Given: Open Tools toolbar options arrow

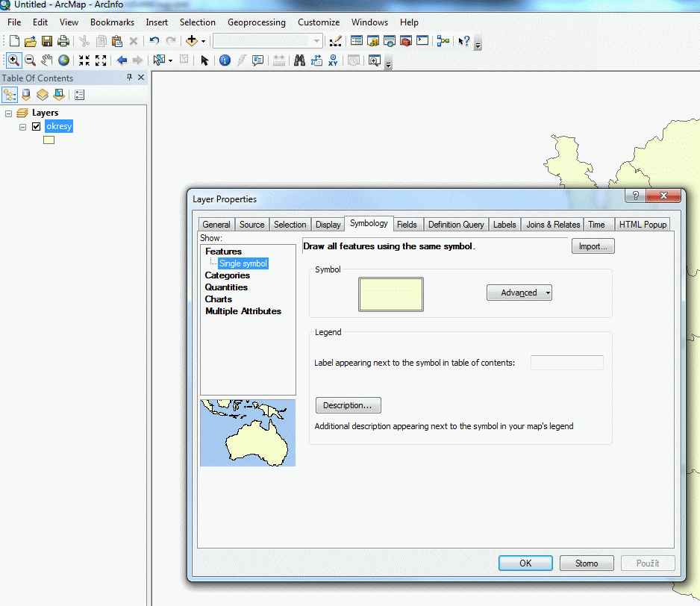Looking at the screenshot, I should (388, 63).
